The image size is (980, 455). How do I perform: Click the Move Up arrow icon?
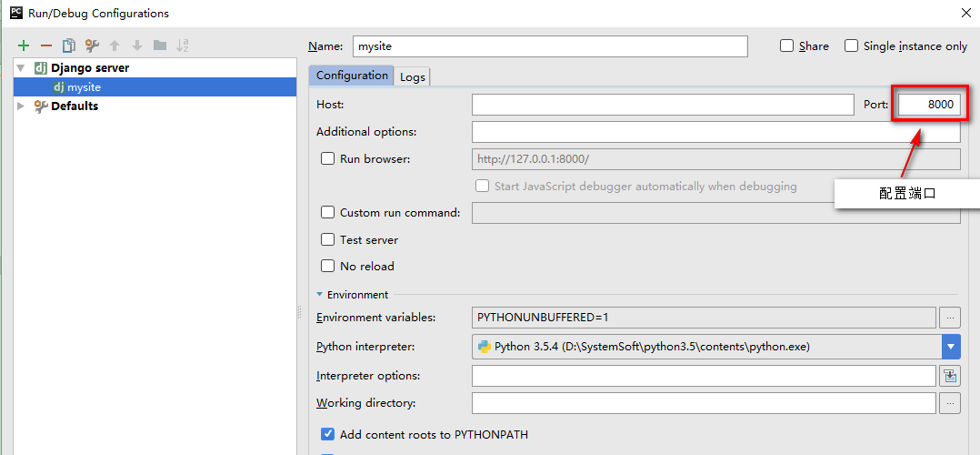point(115,45)
